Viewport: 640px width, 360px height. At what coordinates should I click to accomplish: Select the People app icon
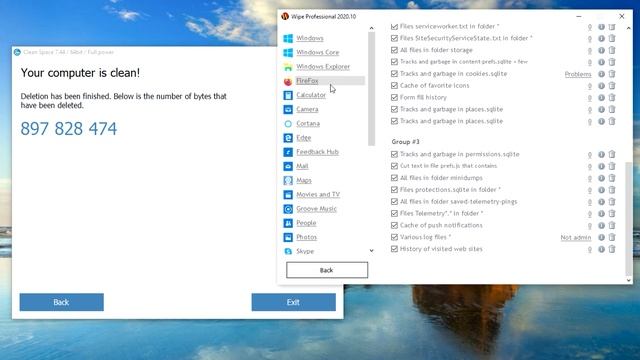(288, 223)
